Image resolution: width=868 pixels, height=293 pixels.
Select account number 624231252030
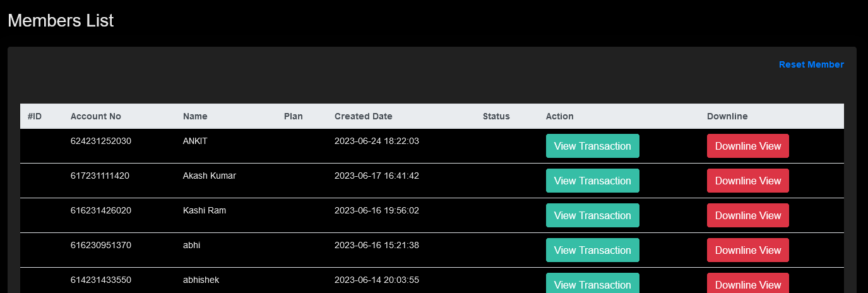click(101, 141)
